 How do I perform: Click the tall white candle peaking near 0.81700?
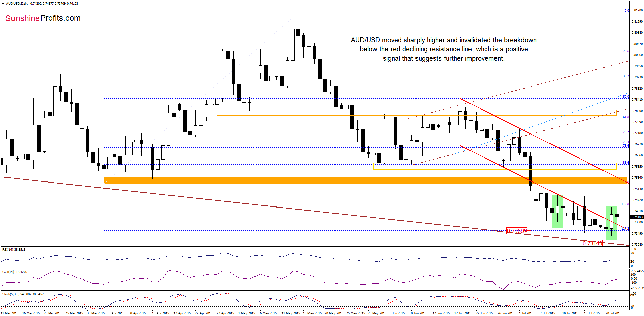click(x=293, y=45)
